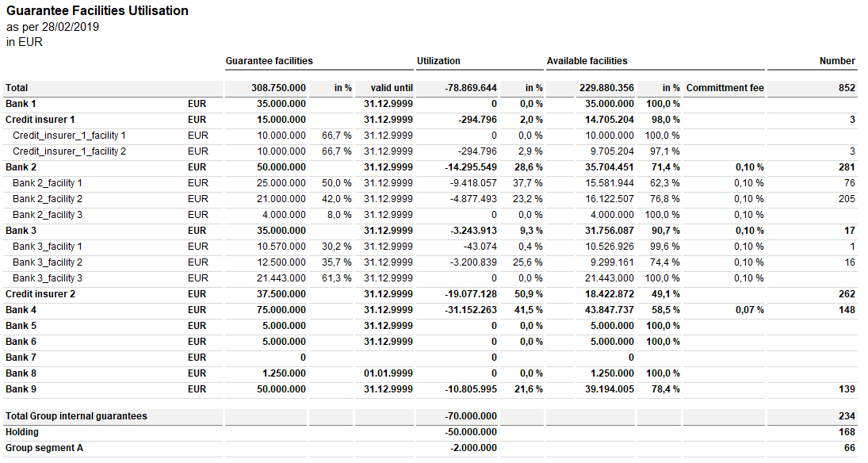This screenshot has width=868, height=463.
Task: Click 'Total Group internal guarantees' row label
Action: point(76,416)
